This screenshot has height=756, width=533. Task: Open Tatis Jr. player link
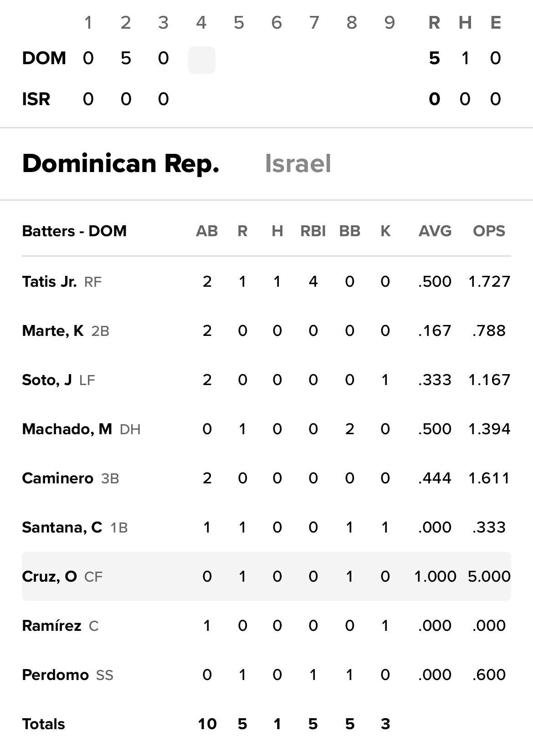[x=49, y=282]
